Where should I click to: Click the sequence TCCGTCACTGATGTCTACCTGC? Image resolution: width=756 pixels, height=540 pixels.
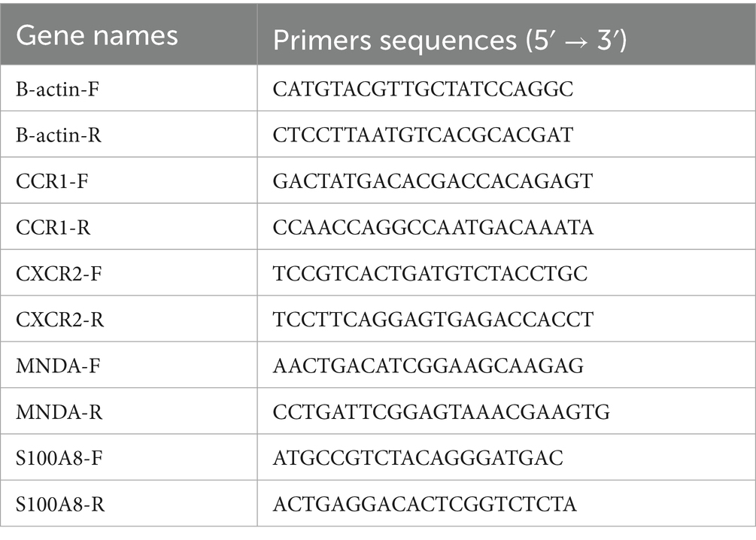pyautogui.click(x=430, y=273)
